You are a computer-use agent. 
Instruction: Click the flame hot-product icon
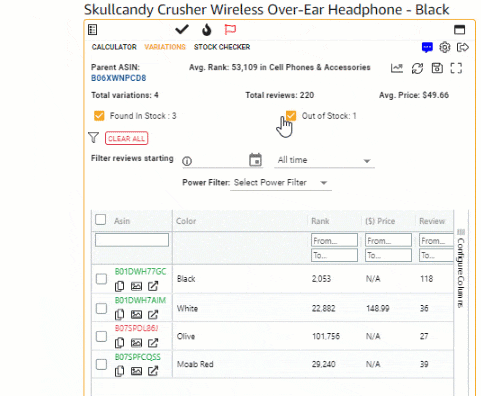tap(207, 30)
